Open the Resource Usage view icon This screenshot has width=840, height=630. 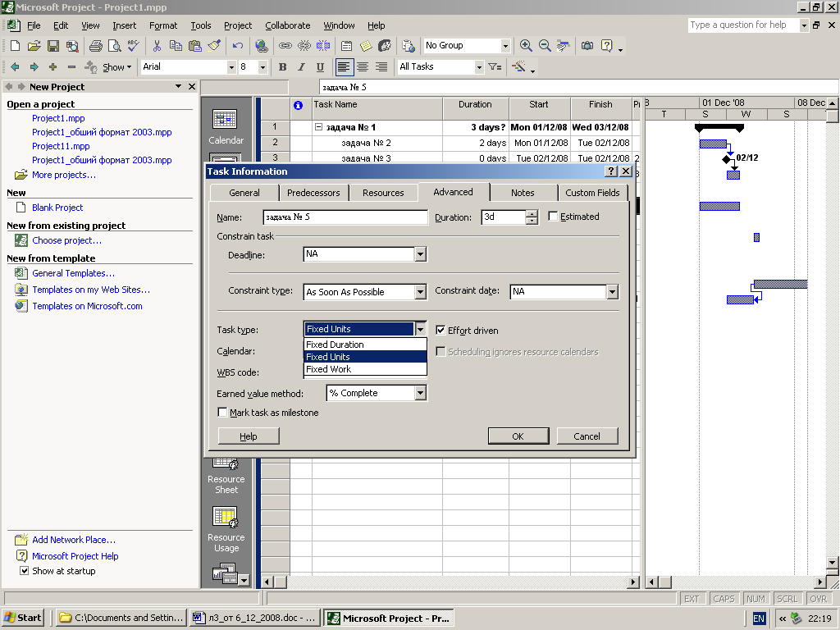[x=226, y=530]
